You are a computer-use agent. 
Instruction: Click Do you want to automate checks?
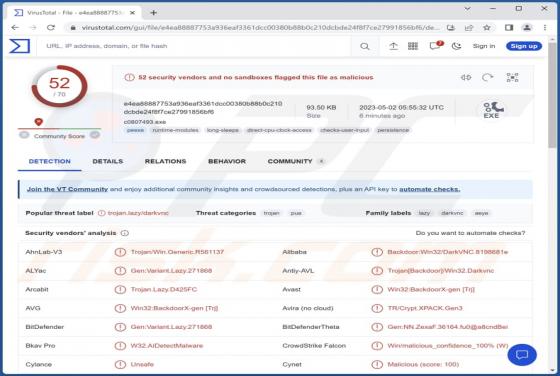pos(470,233)
